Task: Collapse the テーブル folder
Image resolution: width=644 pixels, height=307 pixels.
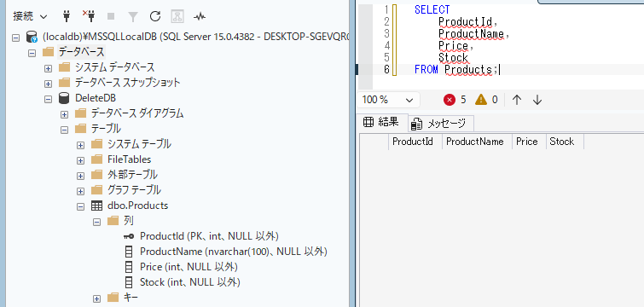Action: tap(64, 130)
